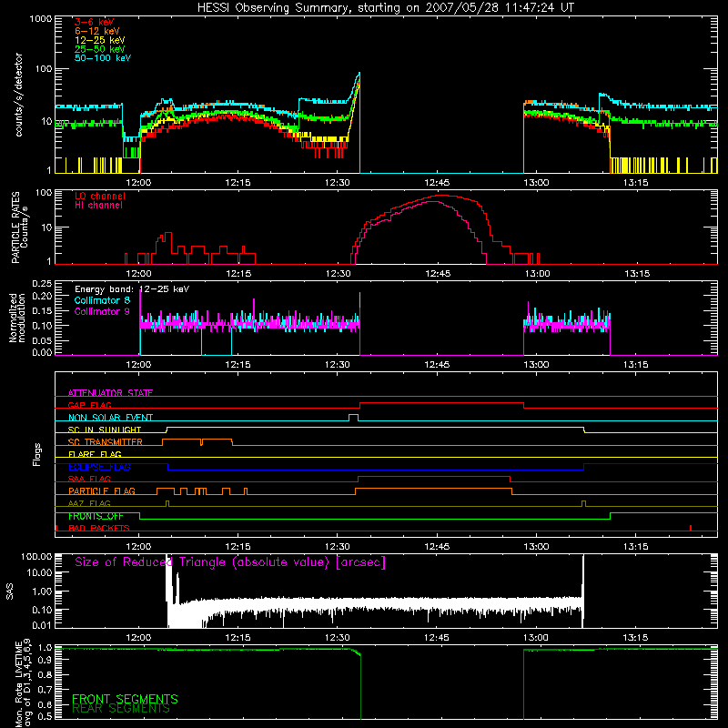Click the Energy band: 12-25 keV label
The height and width of the screenshot is (728, 728).
coord(132,289)
